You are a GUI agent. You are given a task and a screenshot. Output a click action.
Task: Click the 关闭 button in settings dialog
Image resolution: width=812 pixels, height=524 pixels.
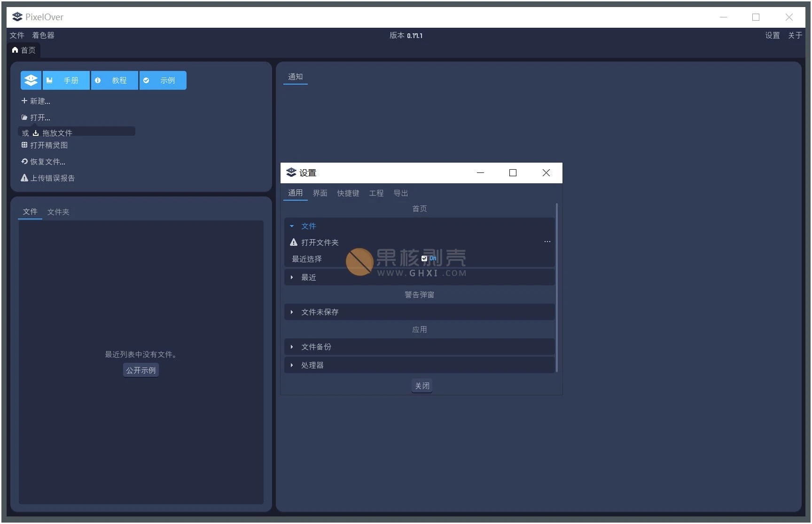tap(422, 386)
